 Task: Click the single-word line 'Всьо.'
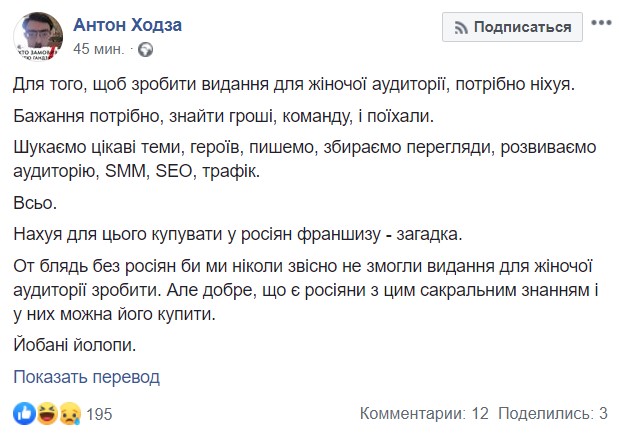tap(34, 204)
